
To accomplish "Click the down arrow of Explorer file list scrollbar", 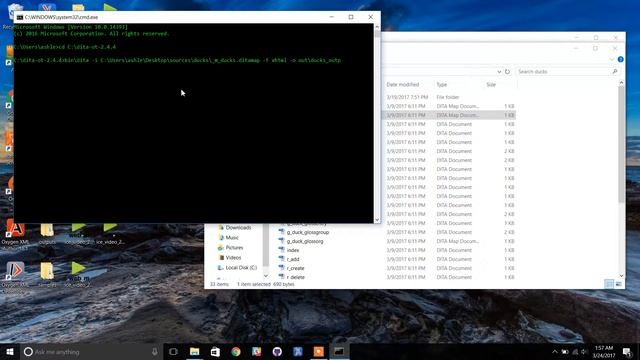I will tap(621, 276).
